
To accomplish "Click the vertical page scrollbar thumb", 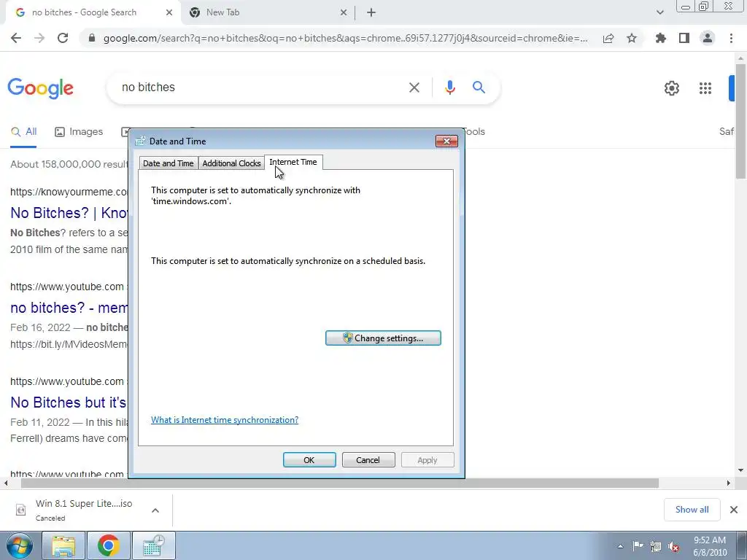I will tap(740, 122).
